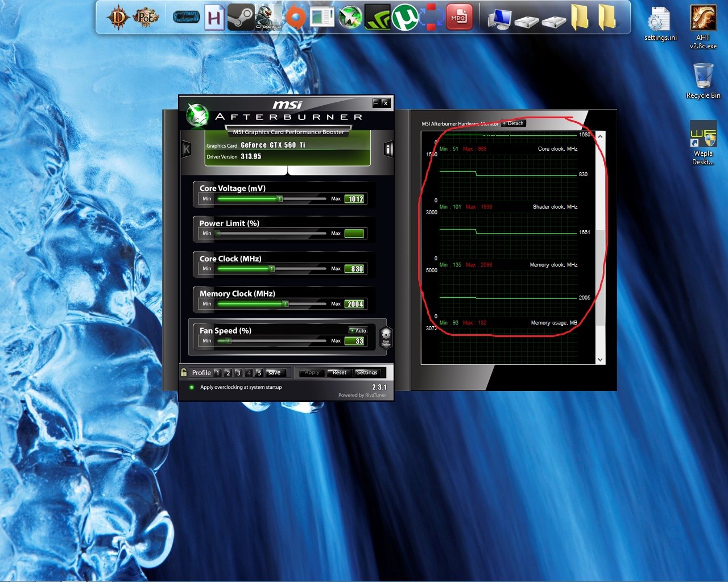Click the hardware monitor scroll-down arrow

[x=599, y=359]
